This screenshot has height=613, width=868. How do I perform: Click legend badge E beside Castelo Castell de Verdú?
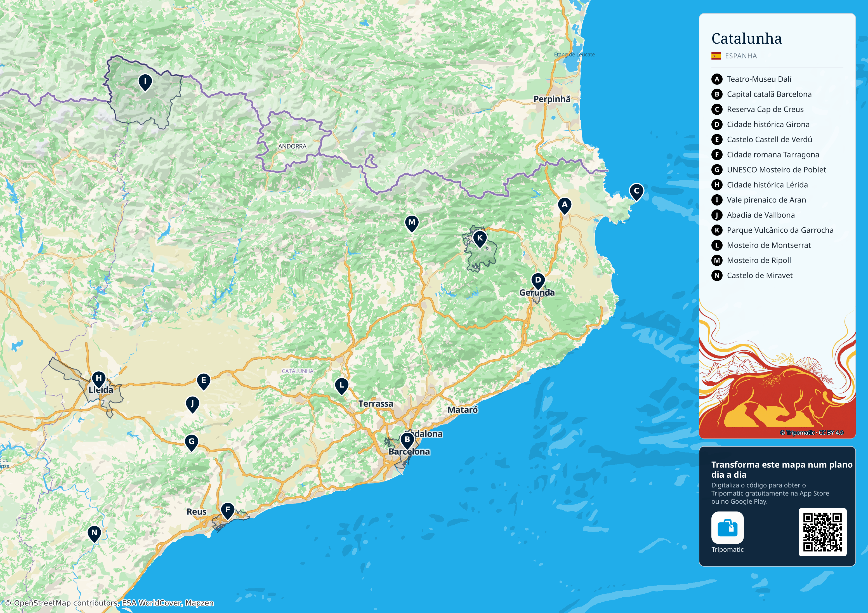pyautogui.click(x=717, y=140)
